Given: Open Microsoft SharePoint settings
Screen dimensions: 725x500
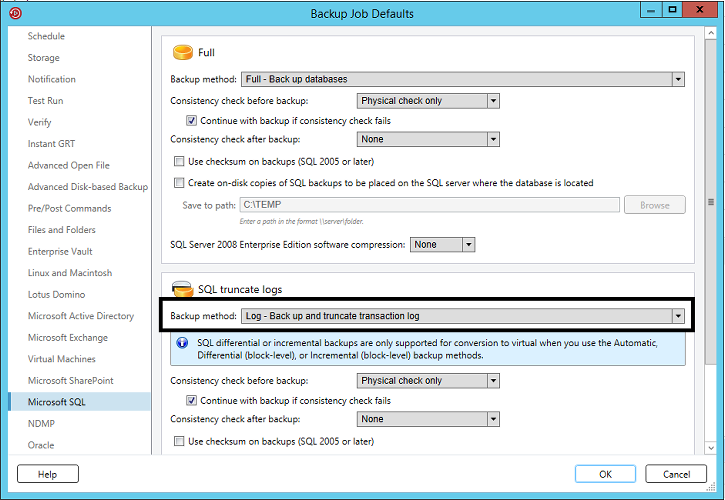Looking at the screenshot, I should tap(70, 380).
